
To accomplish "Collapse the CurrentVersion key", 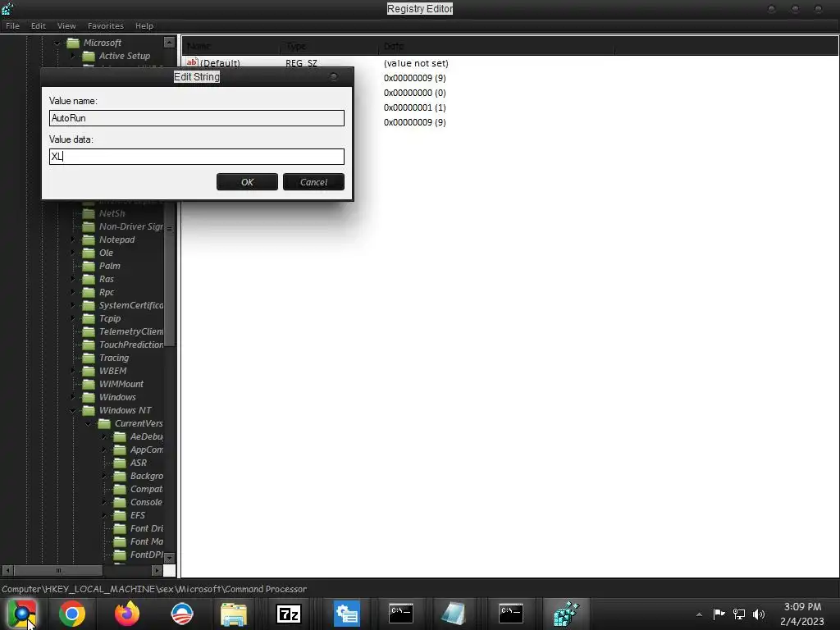I will [89, 423].
